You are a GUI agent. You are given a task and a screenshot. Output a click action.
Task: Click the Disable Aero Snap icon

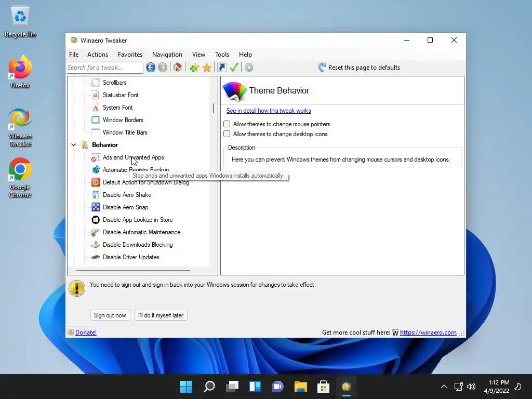tap(96, 207)
